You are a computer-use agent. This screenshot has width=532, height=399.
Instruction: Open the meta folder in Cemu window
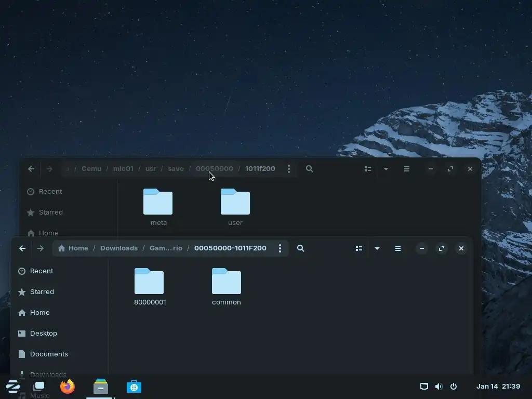coord(158,207)
